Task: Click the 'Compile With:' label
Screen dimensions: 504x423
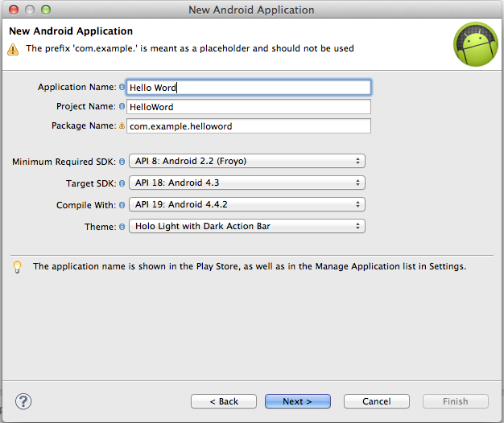Action: (x=86, y=205)
